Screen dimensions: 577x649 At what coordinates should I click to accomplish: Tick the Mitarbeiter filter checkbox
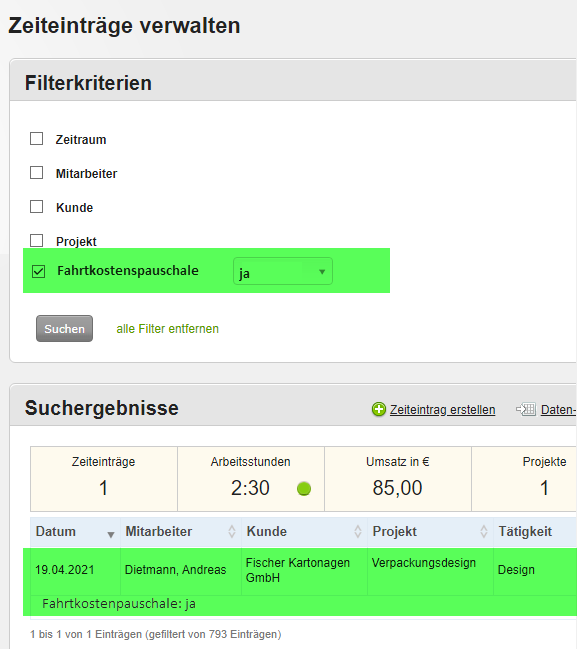[36, 173]
